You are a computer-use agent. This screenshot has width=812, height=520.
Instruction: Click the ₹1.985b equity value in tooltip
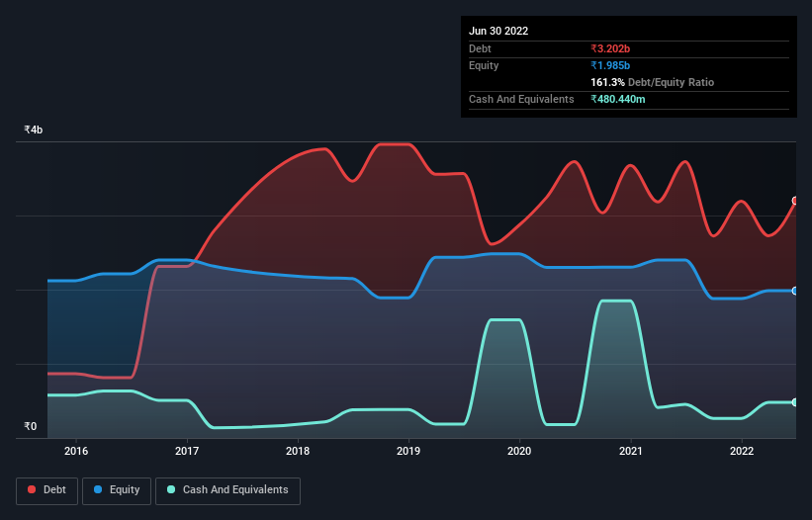point(610,65)
